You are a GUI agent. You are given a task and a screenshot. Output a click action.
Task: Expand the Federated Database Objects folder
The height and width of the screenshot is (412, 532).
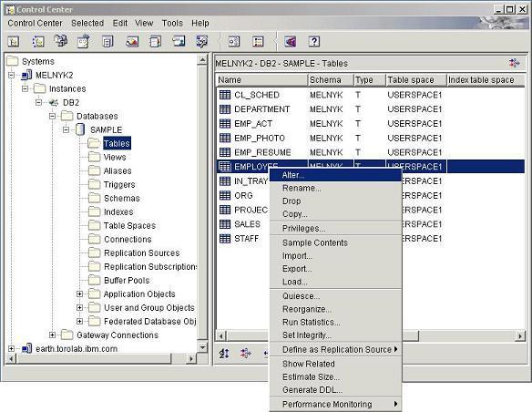(x=80, y=321)
